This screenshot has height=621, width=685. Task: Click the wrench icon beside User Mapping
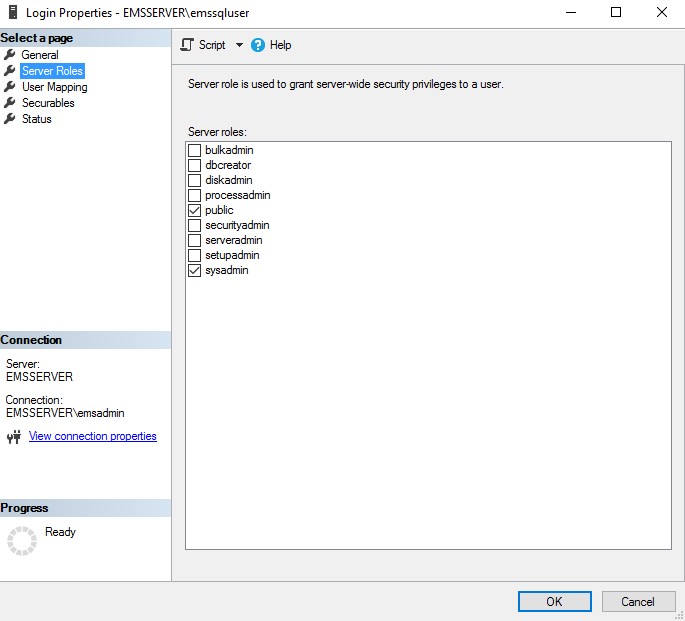[x=9, y=86]
